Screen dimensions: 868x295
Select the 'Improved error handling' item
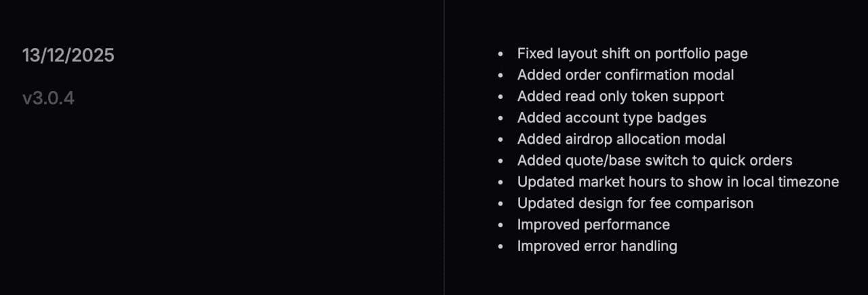597,246
